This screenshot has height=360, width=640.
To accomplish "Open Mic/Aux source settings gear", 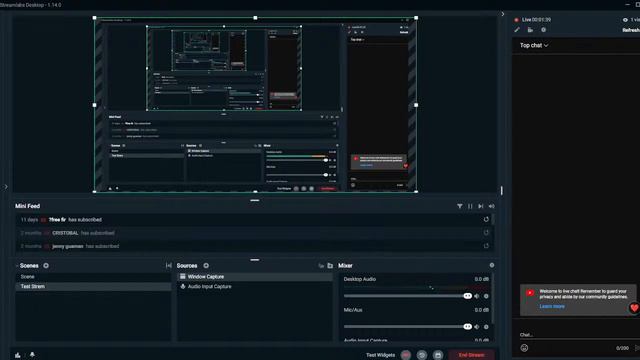I will click(486, 327).
